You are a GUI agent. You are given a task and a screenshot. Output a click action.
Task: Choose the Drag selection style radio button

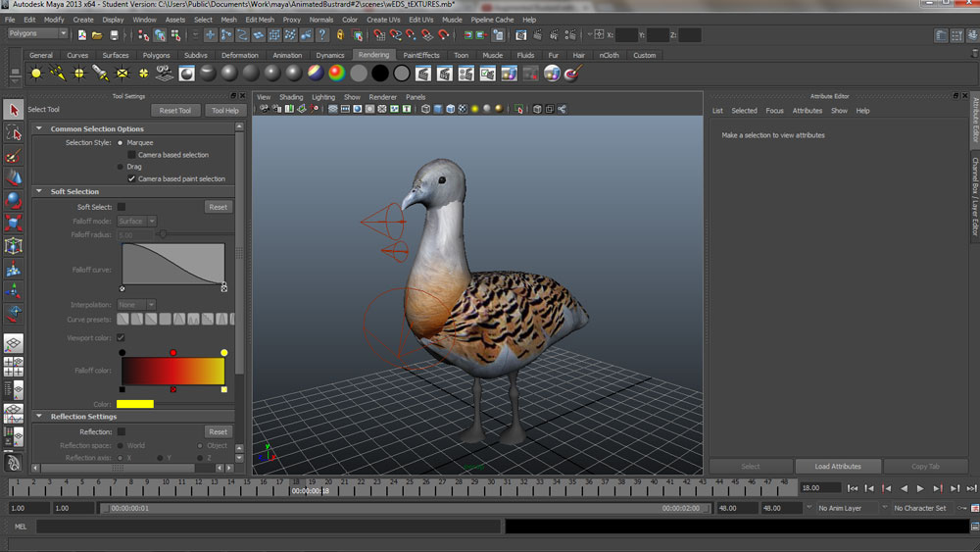122,167
